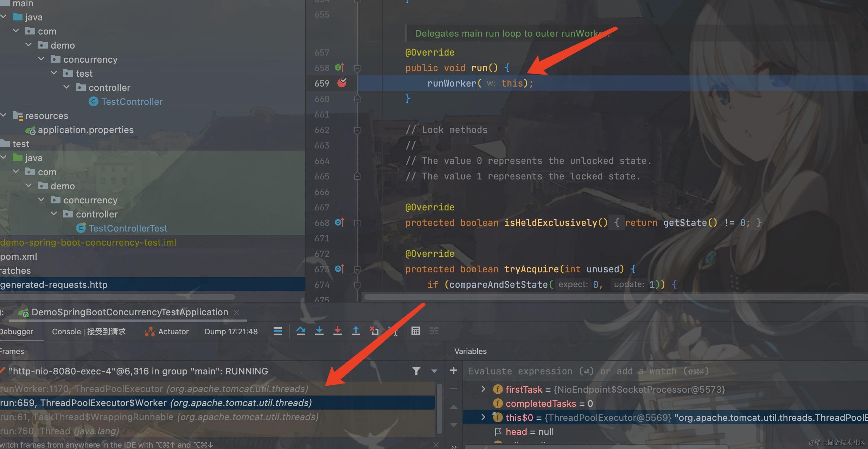Expand the folded isHeldExclusively method on line 668
The height and width of the screenshot is (449, 868).
pyautogui.click(x=357, y=223)
